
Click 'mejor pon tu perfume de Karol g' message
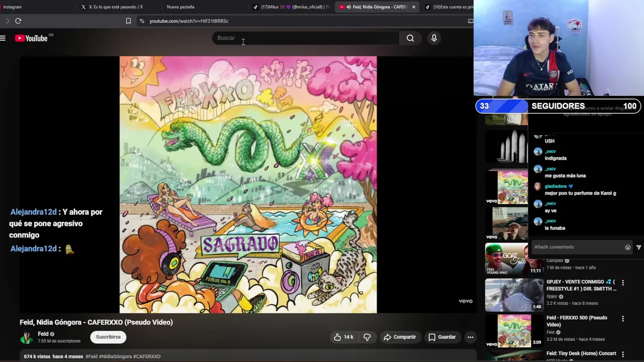coord(580,193)
